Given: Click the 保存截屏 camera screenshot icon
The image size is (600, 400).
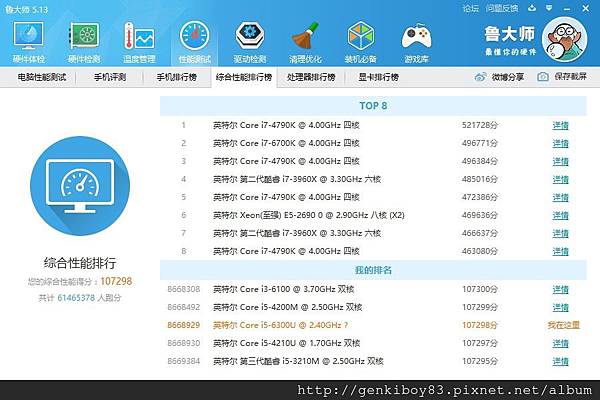Looking at the screenshot, I should coord(543,77).
